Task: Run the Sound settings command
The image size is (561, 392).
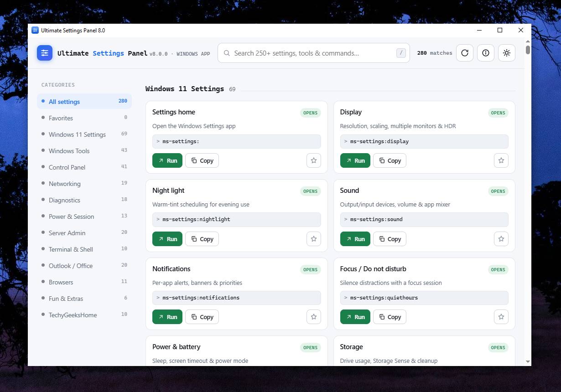Action: point(355,239)
